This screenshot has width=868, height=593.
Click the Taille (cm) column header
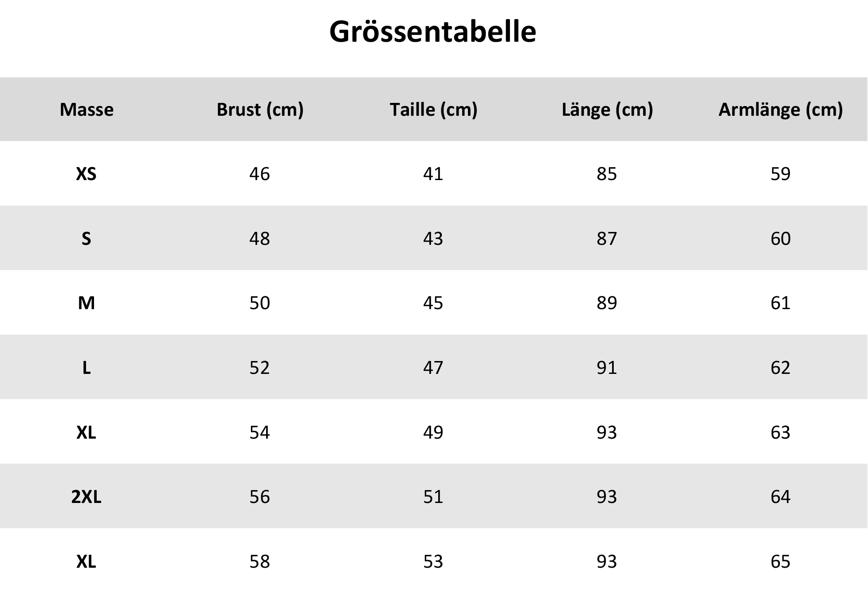[x=433, y=110]
